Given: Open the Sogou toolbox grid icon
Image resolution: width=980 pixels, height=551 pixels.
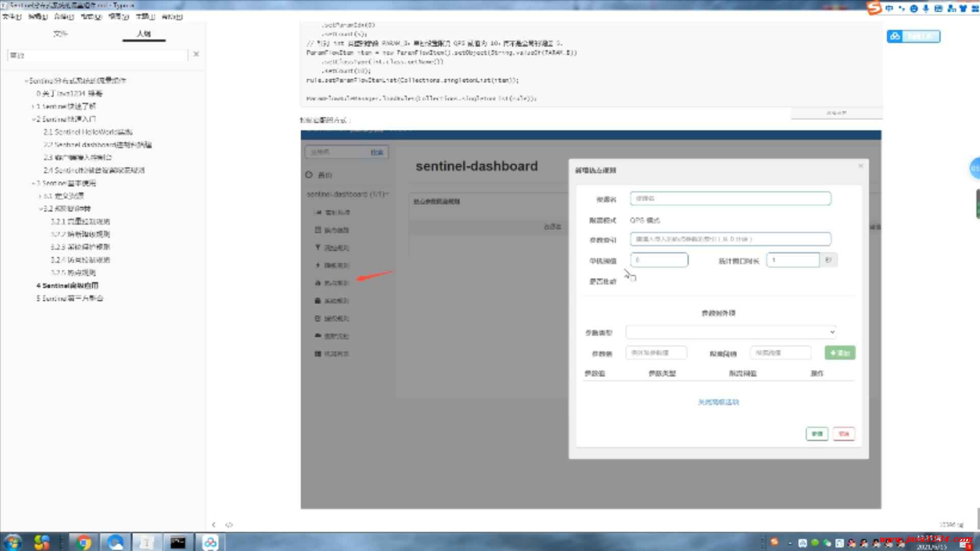Looking at the screenshot, I should pos(975,9).
